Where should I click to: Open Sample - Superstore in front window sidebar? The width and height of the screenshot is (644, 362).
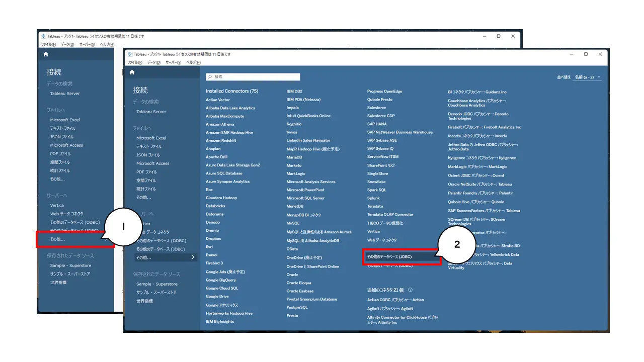157,284
